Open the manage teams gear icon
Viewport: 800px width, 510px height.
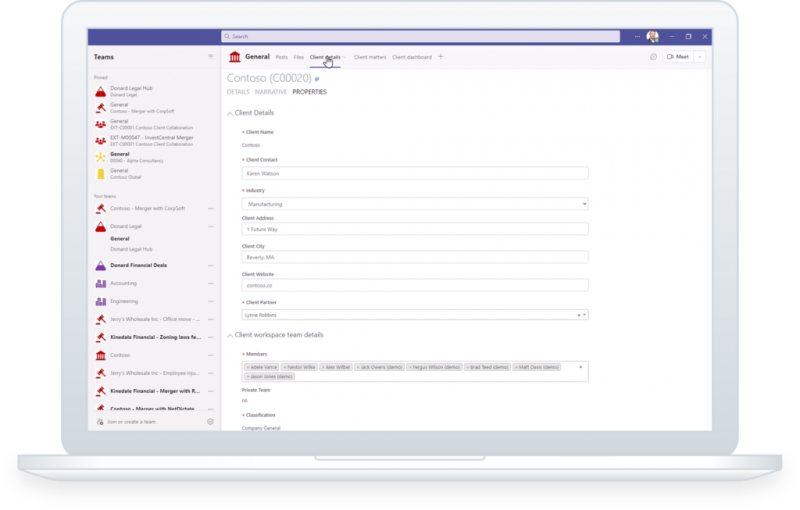(x=210, y=422)
